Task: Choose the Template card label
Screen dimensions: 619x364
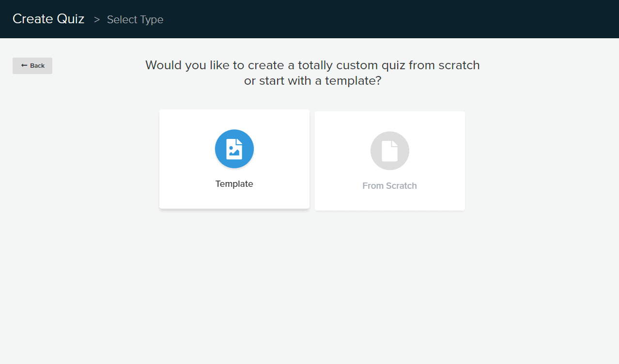Action: (x=234, y=184)
